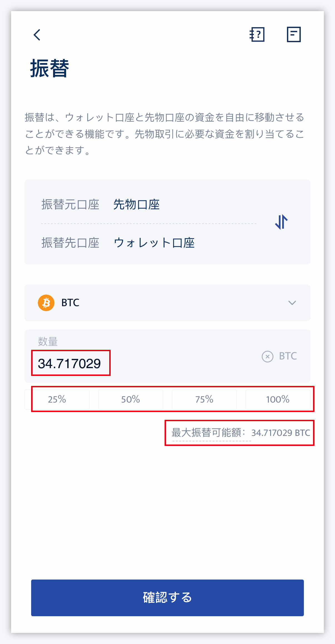This screenshot has width=335, height=644.
Task: Open the help guide notebook icon
Action: pyautogui.click(x=257, y=34)
